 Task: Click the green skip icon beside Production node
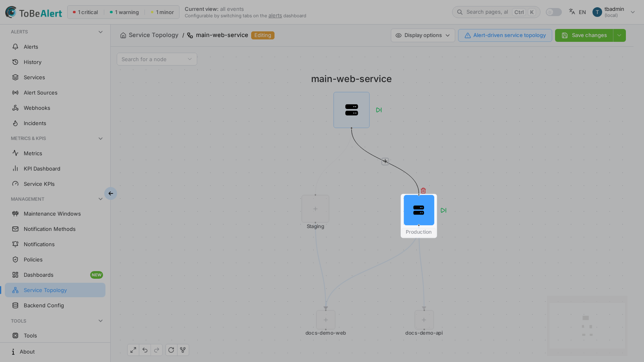pyautogui.click(x=443, y=210)
